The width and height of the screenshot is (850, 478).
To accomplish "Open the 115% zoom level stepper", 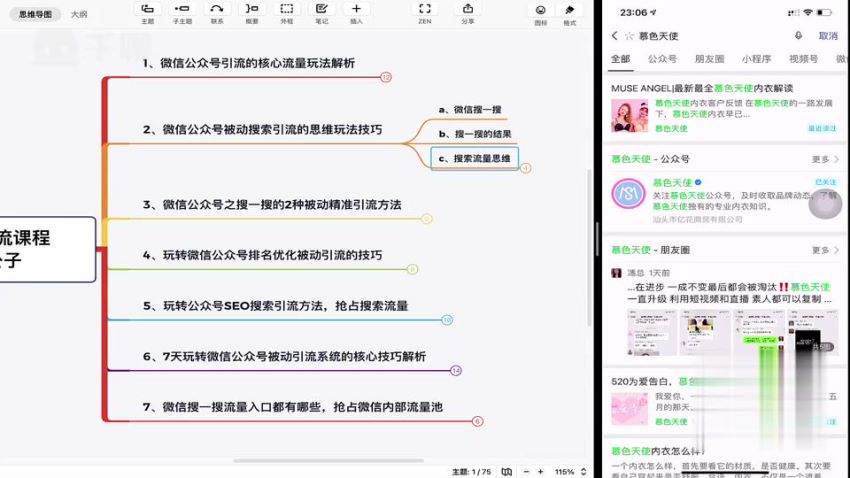I will click(583, 471).
